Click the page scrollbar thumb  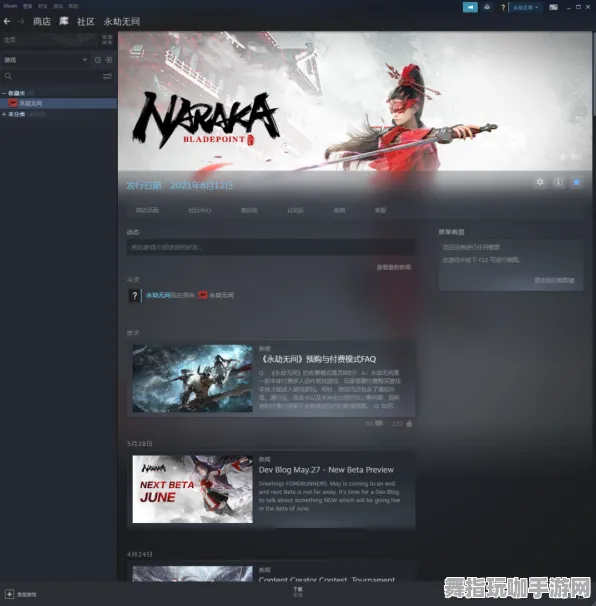pos(594,73)
